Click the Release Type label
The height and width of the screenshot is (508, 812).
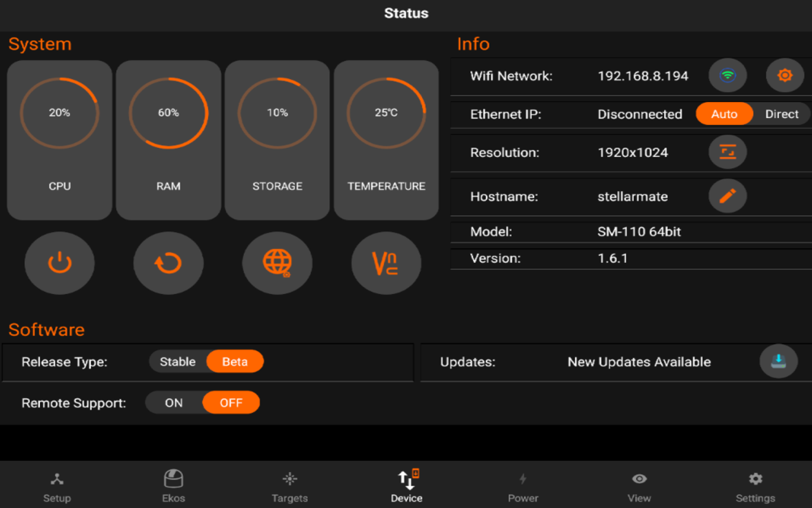64,362
